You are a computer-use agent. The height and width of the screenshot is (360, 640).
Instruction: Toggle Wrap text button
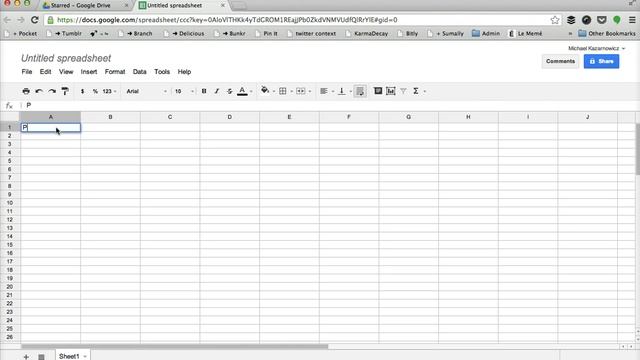(360, 91)
